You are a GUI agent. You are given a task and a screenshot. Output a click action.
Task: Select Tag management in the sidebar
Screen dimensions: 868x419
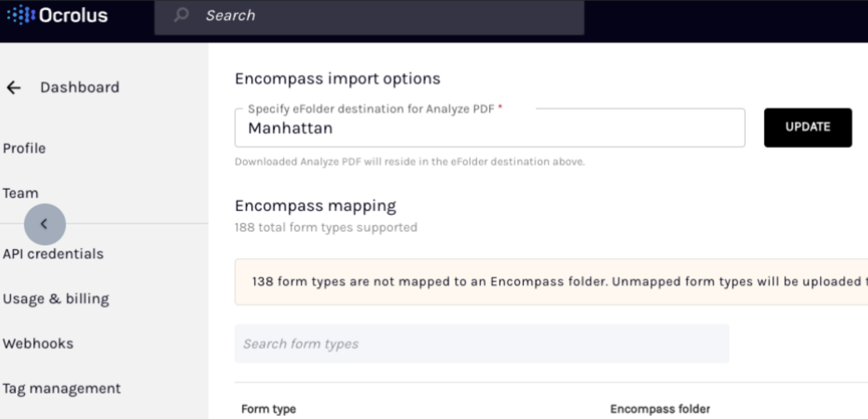pos(62,388)
